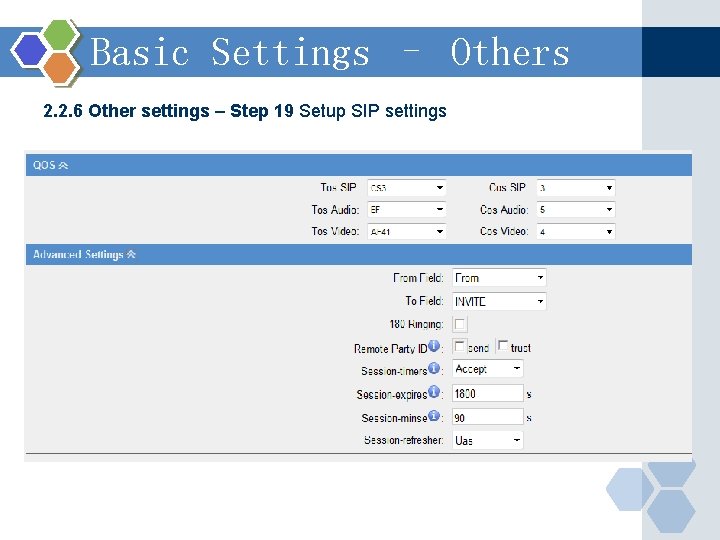Enable Remote Party ID send checkbox
Image resolution: width=720 pixels, height=540 pixels.
pyautogui.click(x=459, y=346)
